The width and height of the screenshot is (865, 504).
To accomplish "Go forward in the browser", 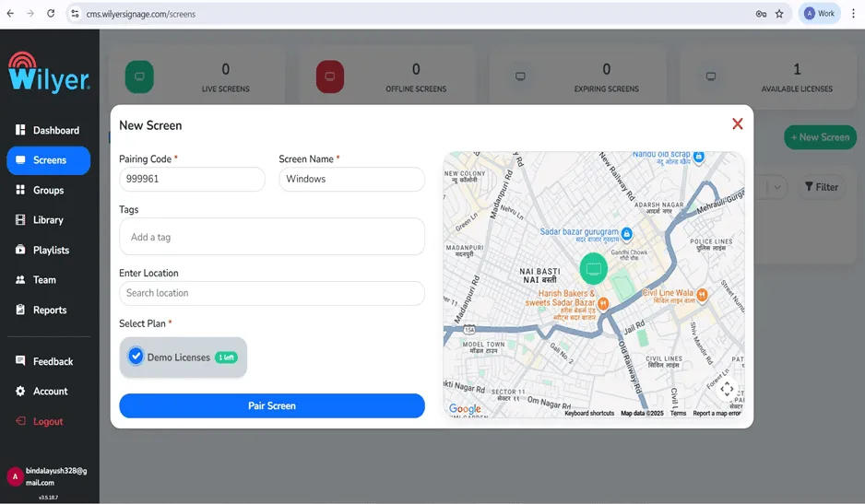I will (x=30, y=14).
